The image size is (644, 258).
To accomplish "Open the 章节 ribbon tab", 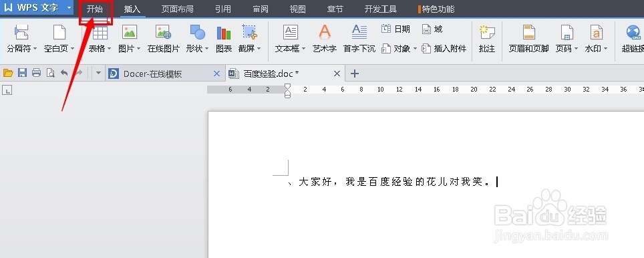I will [x=335, y=9].
